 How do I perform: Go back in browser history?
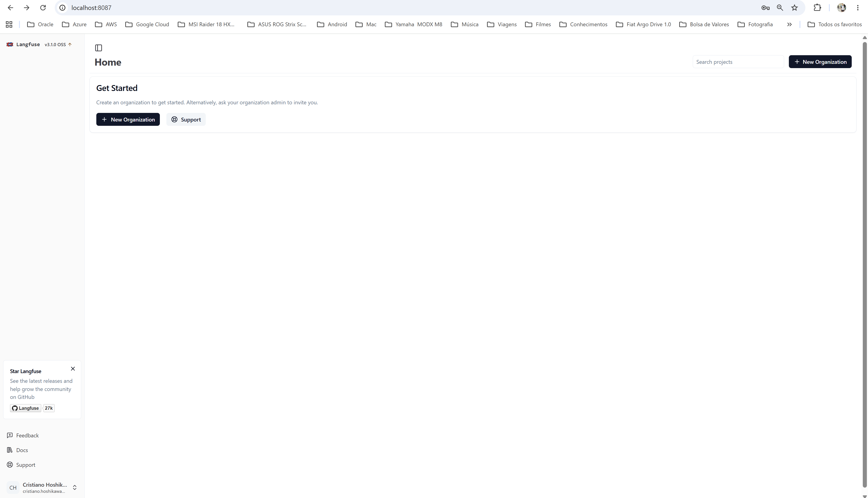point(10,7)
